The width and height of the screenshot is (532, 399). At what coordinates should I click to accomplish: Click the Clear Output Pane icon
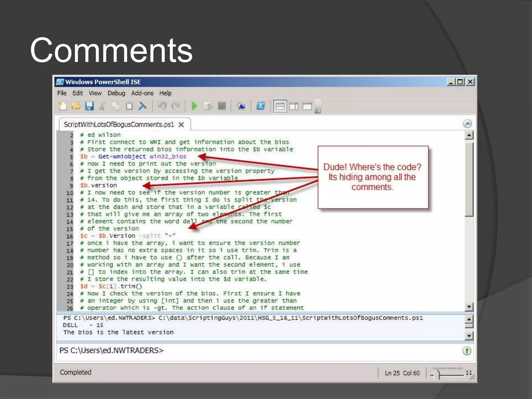point(142,106)
